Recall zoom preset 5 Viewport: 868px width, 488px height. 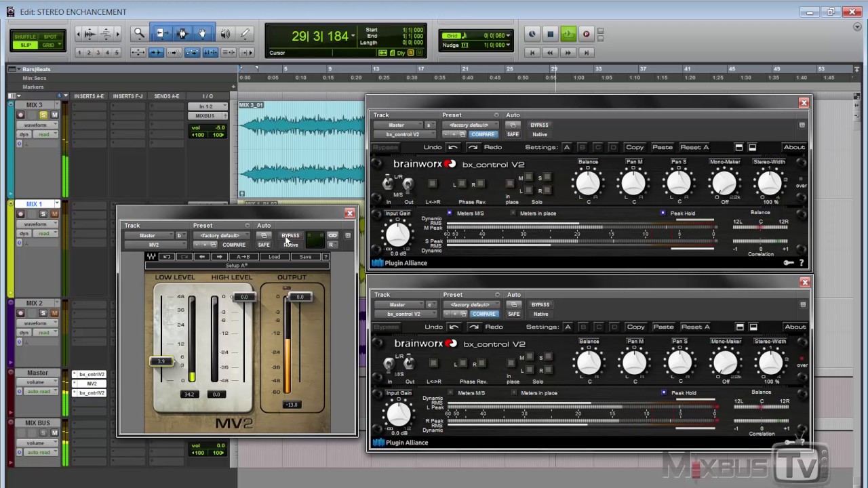117,53
